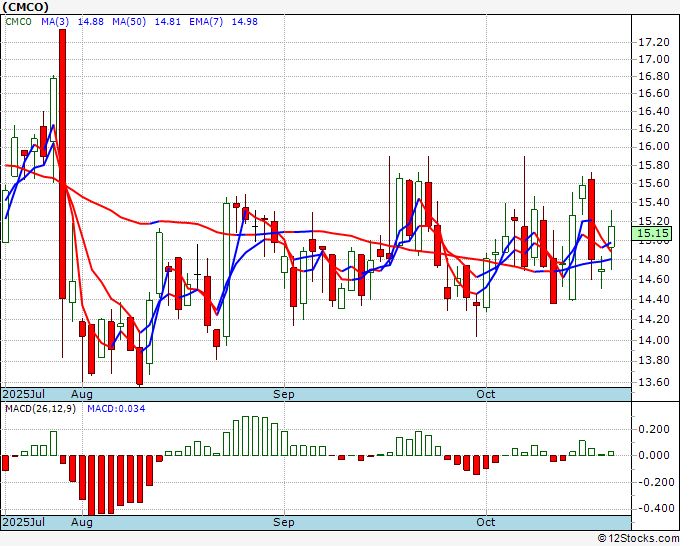Click the MACD:0.034 value label
680x546 pixels.
click(x=116, y=409)
